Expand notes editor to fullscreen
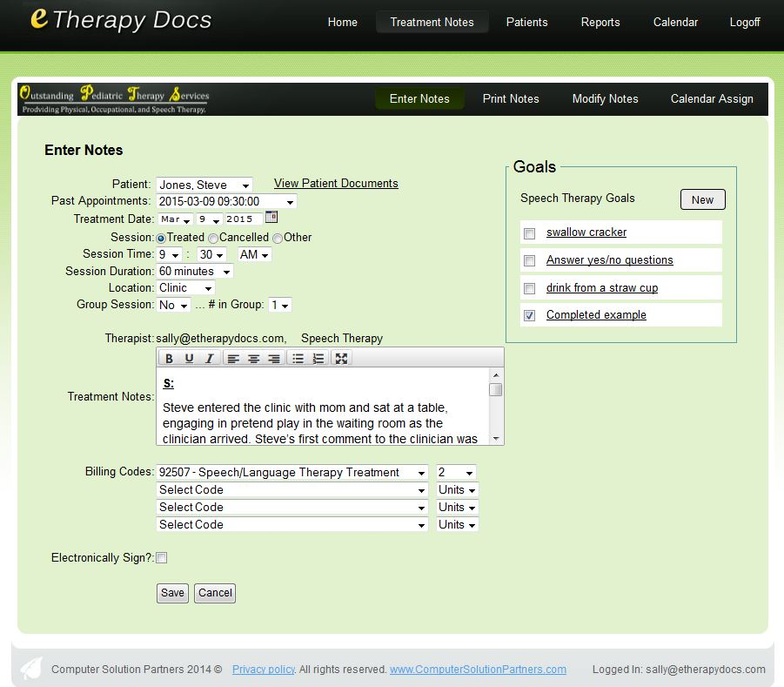Screen dimensions: 784x687 coord(342,359)
